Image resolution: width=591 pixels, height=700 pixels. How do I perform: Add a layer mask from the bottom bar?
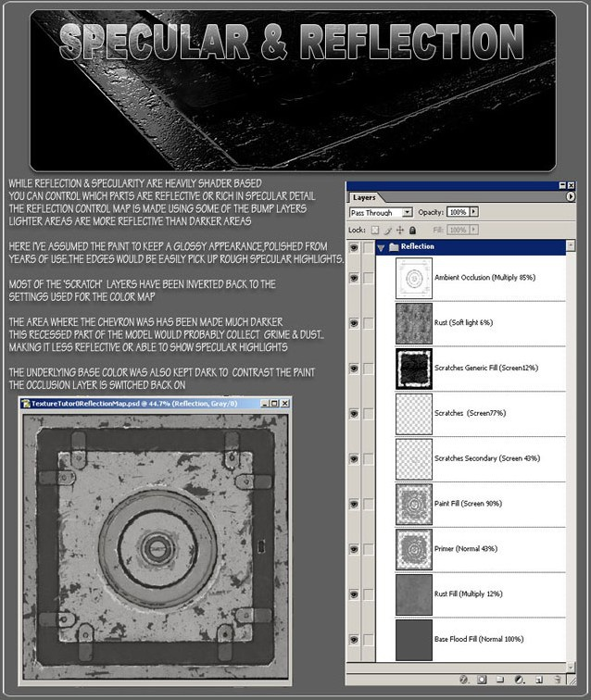pyautogui.click(x=482, y=680)
